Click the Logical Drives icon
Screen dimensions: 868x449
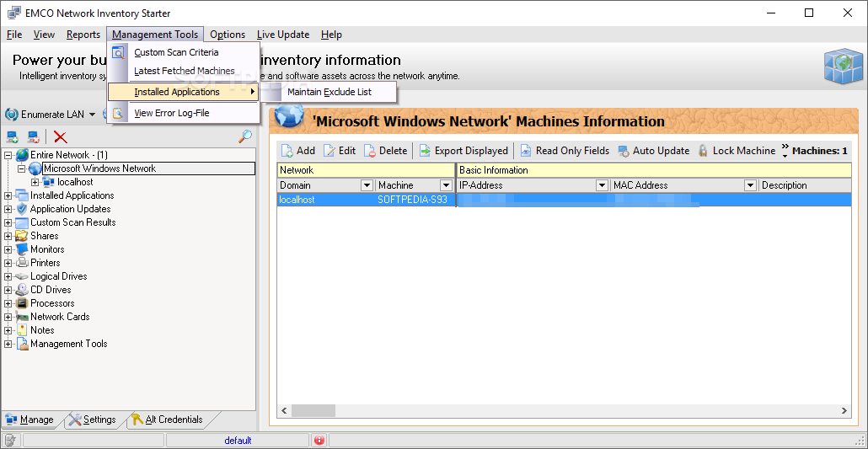tap(22, 276)
